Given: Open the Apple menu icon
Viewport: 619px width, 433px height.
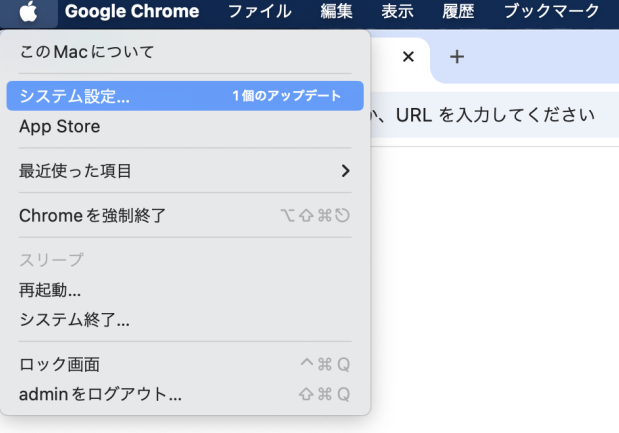Looking at the screenshot, I should point(28,11).
